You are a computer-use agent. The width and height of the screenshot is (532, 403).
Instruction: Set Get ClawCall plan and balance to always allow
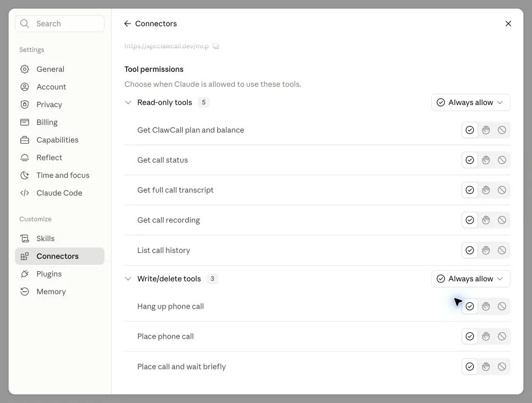(470, 130)
